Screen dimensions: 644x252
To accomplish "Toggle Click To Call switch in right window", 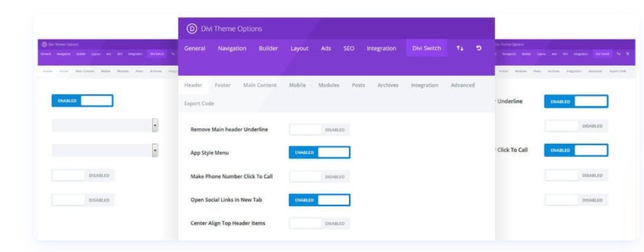I will point(576,150).
